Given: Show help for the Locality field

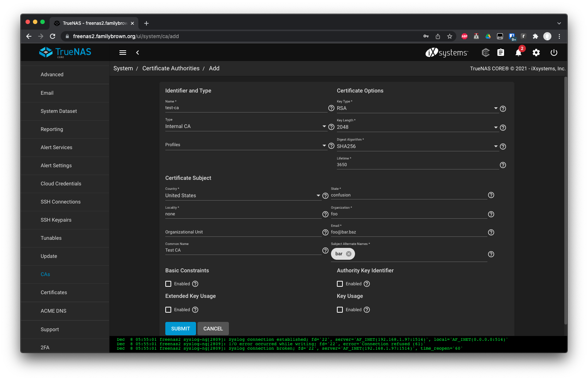Looking at the screenshot, I should pyautogui.click(x=325, y=214).
